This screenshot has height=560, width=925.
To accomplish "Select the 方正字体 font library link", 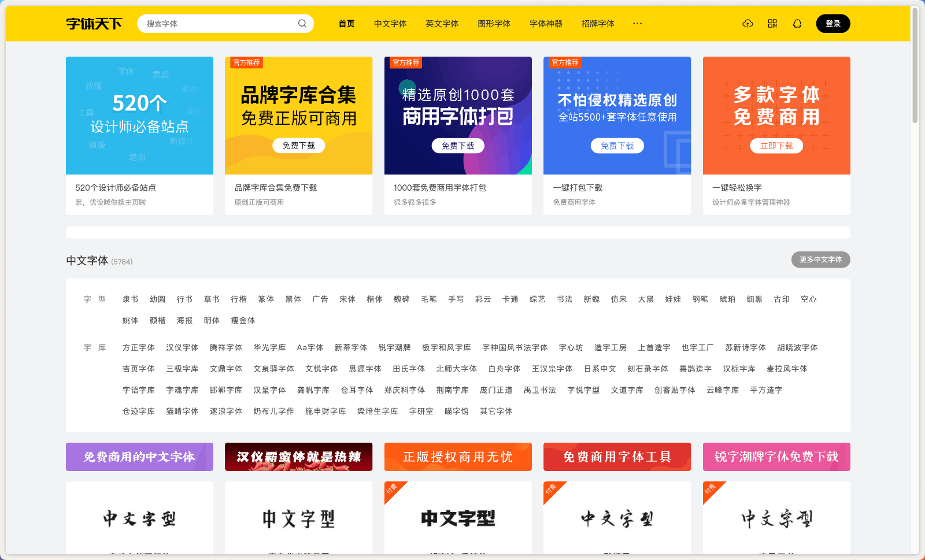I will (x=139, y=347).
